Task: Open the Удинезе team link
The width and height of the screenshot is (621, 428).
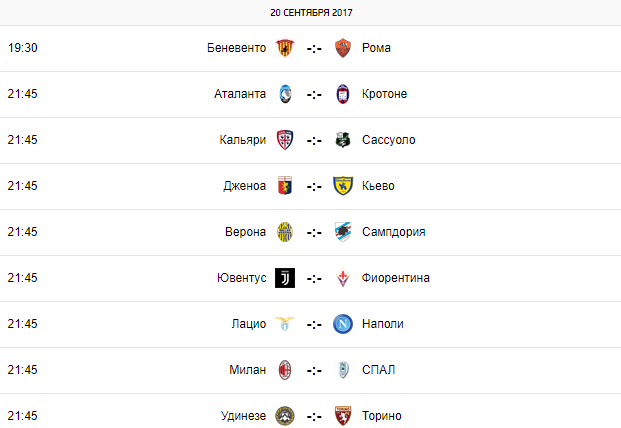Action: coord(243,416)
